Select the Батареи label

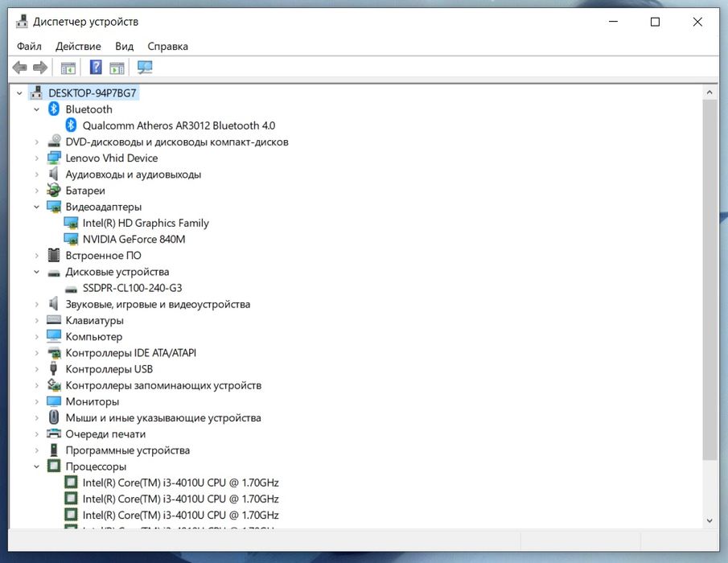click(x=85, y=191)
